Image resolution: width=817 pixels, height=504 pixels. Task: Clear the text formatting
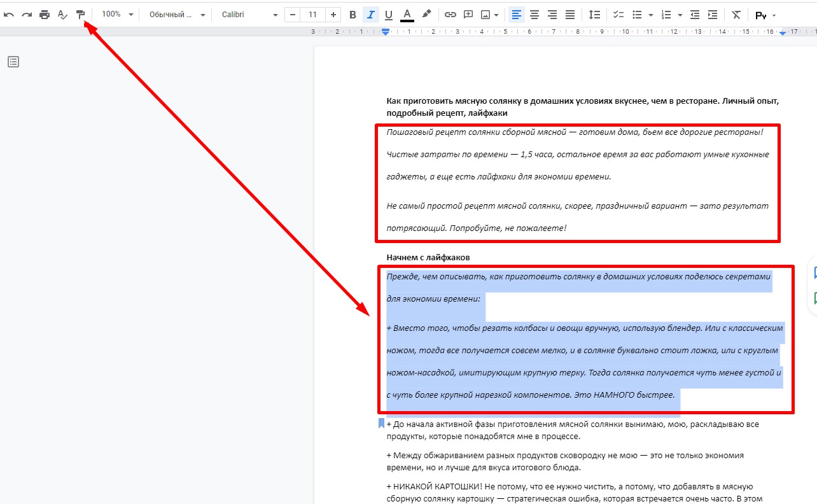(x=736, y=15)
